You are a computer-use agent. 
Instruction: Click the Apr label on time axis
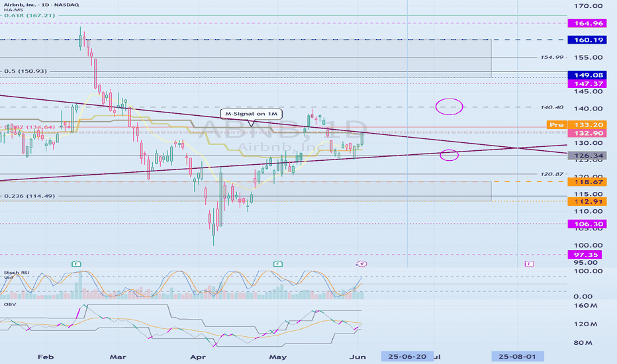tap(197, 357)
